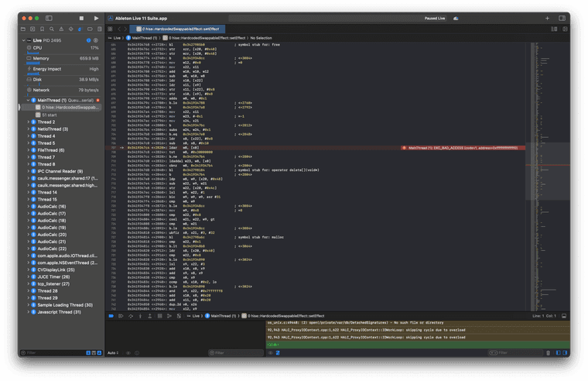Open Debug View Hierarchy button

[x=159, y=316]
